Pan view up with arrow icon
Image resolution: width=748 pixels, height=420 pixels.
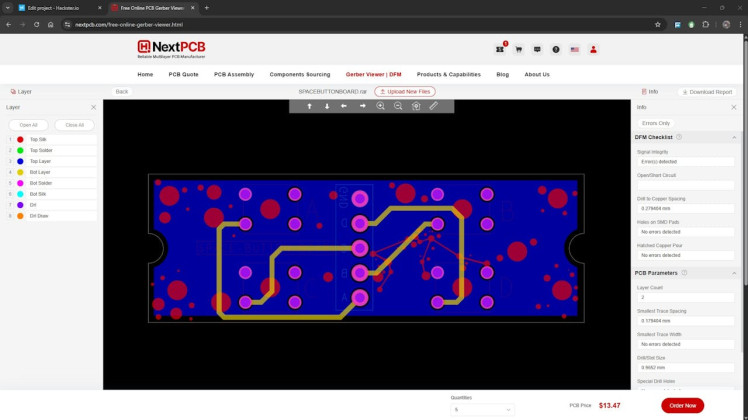point(309,106)
